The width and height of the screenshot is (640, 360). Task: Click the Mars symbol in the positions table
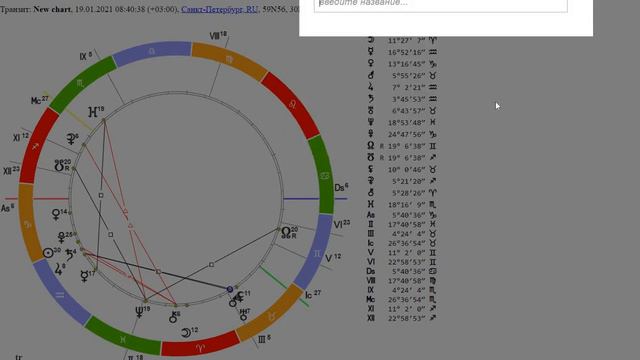tap(371, 75)
